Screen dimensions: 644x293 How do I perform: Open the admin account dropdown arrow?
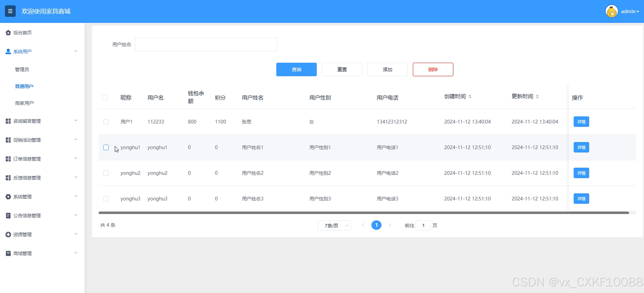[638, 11]
